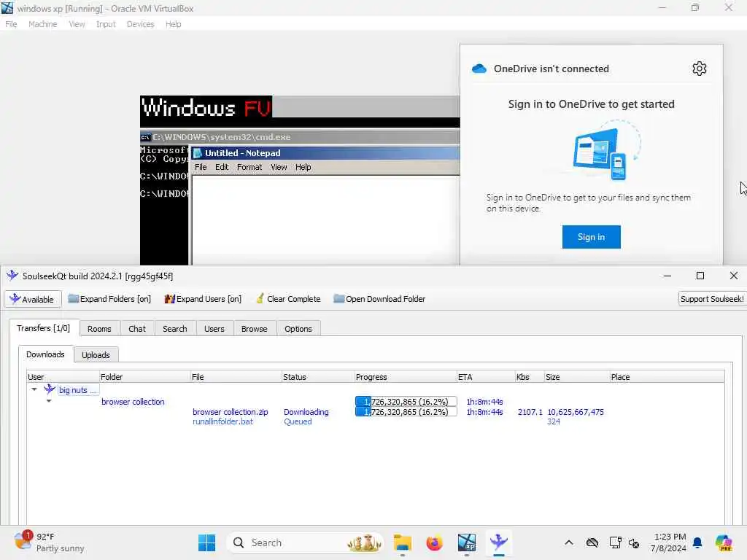Sort by the Folder column header
This screenshot has width=747, height=560.
tap(145, 377)
